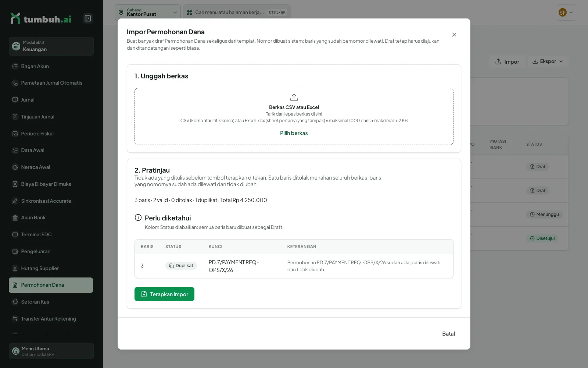
Task: Click the Hutang Supplier document icon
Action: pos(15,268)
